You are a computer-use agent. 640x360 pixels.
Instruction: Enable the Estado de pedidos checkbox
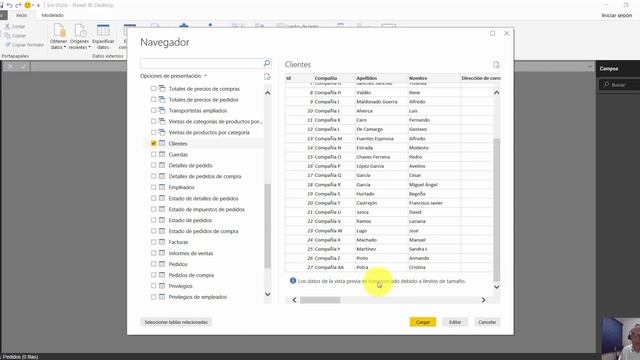(153, 220)
